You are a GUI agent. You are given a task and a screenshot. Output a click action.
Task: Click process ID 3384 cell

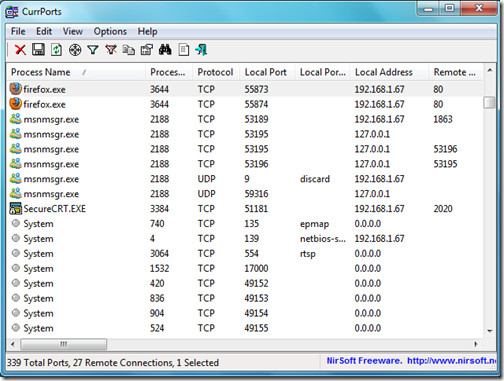pos(159,209)
